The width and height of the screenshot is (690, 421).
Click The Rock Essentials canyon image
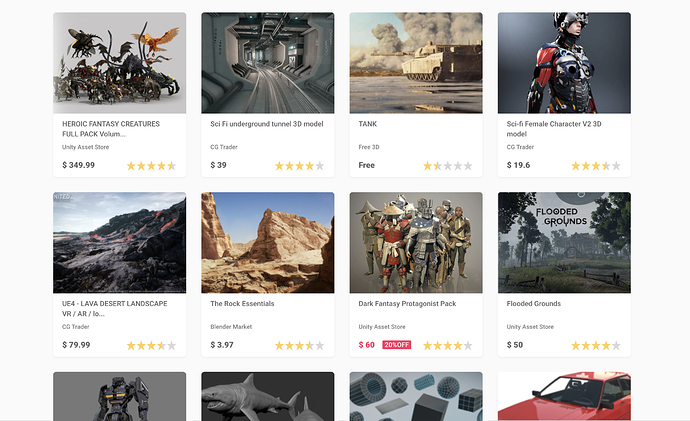[x=267, y=242]
